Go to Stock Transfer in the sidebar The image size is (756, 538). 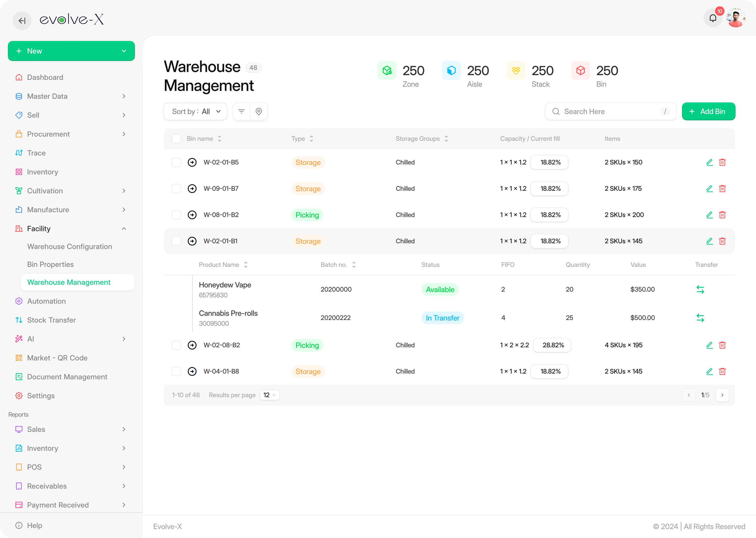(x=51, y=320)
